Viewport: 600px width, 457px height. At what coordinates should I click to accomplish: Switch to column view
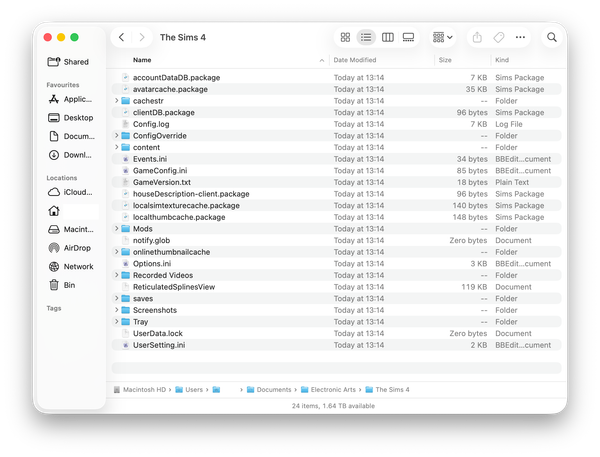(x=387, y=37)
